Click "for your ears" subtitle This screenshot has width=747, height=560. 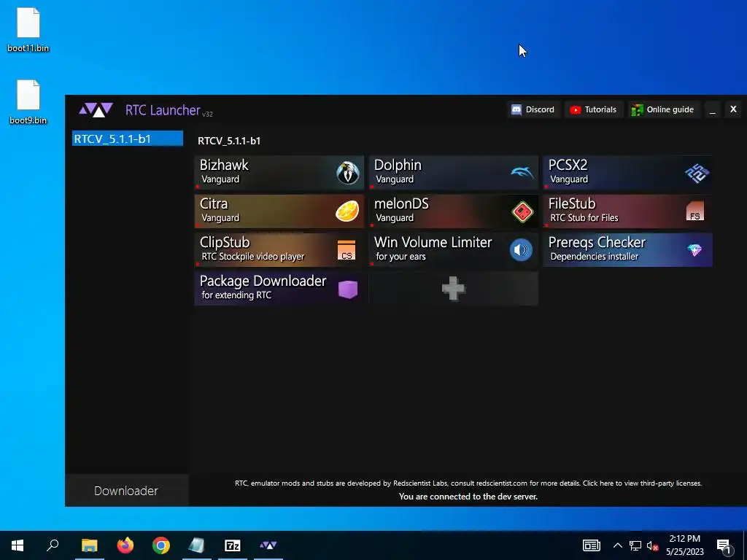coord(400,256)
